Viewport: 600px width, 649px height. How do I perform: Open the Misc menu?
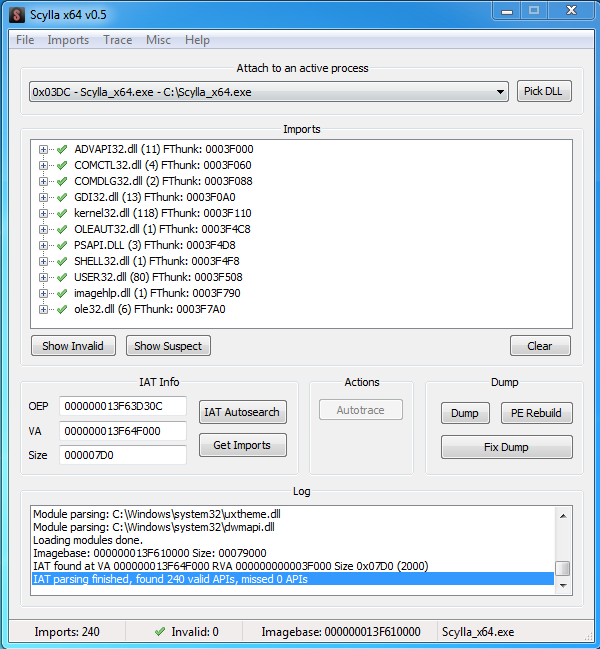click(x=158, y=40)
